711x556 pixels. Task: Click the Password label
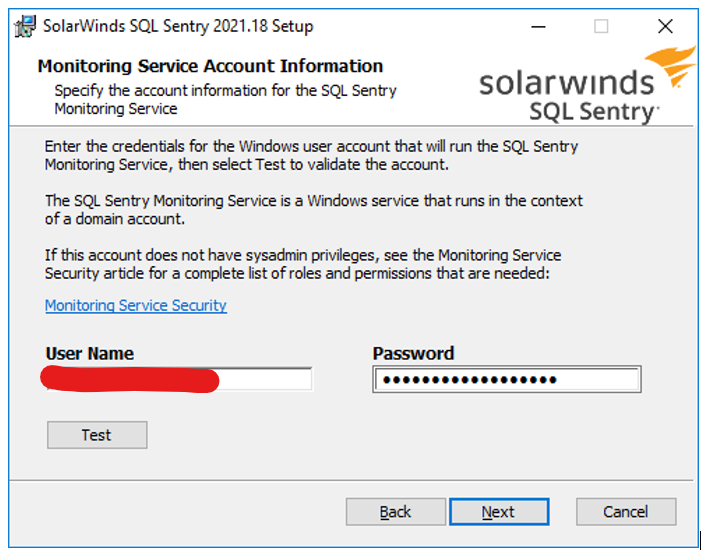pos(413,353)
